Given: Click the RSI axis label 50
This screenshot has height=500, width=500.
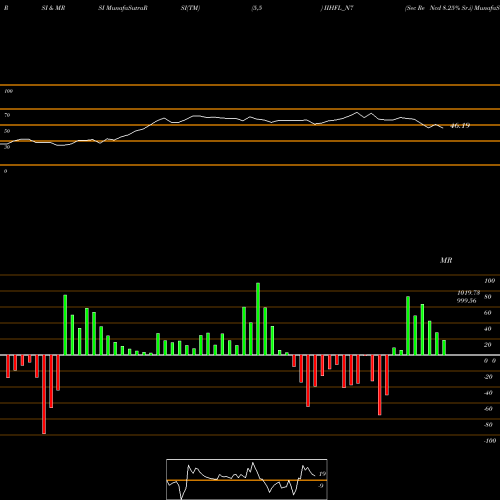Looking at the screenshot, I should click(x=7, y=131).
